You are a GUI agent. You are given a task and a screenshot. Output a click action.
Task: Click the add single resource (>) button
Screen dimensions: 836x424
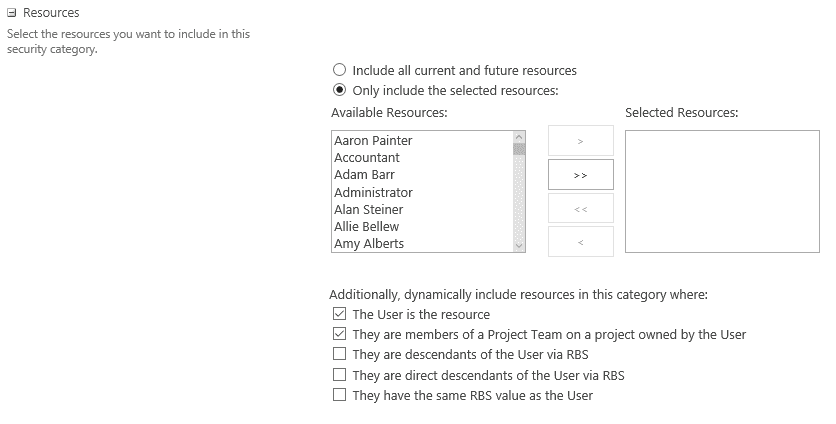coord(581,141)
